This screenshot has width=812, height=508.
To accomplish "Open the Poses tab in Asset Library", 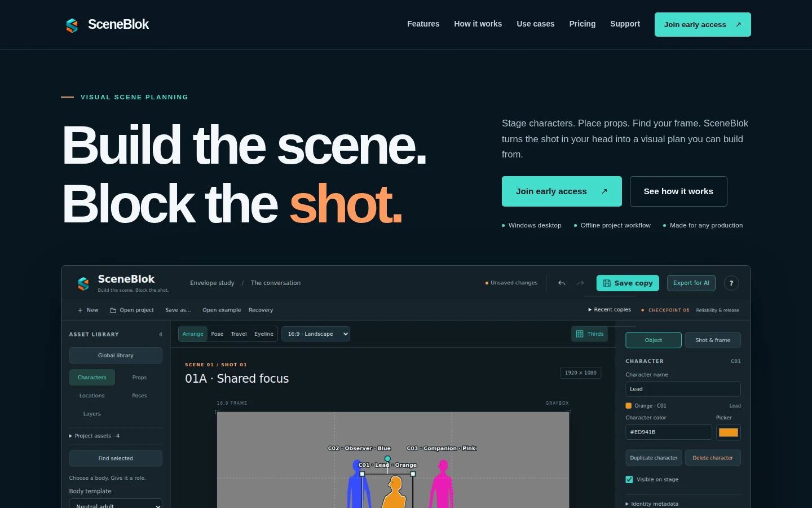I will click(x=139, y=396).
